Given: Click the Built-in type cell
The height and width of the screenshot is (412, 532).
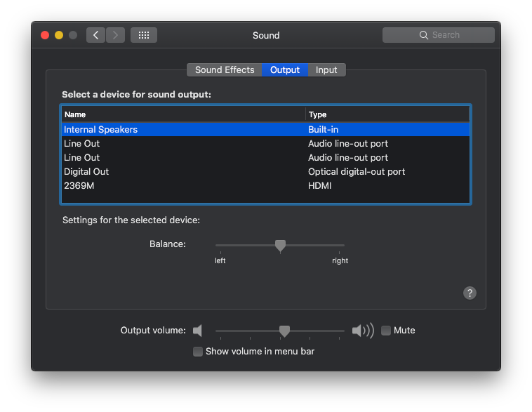Looking at the screenshot, I should coord(323,129).
